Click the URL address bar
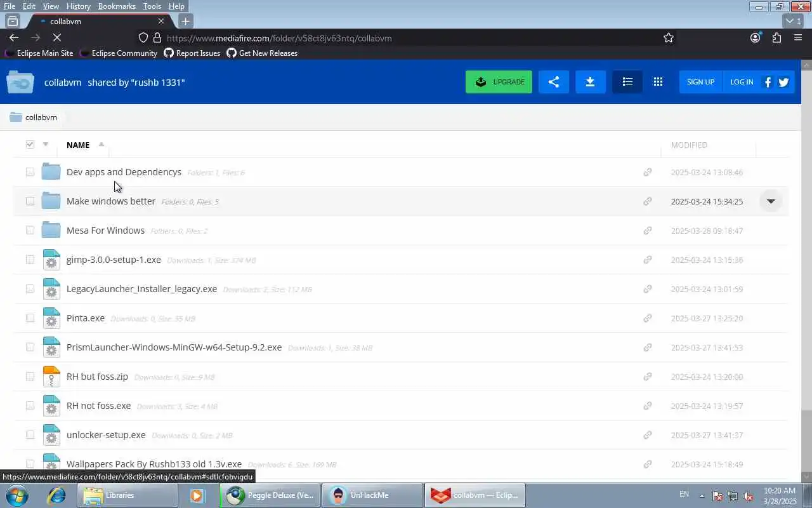The width and height of the screenshot is (812, 508). click(406, 38)
